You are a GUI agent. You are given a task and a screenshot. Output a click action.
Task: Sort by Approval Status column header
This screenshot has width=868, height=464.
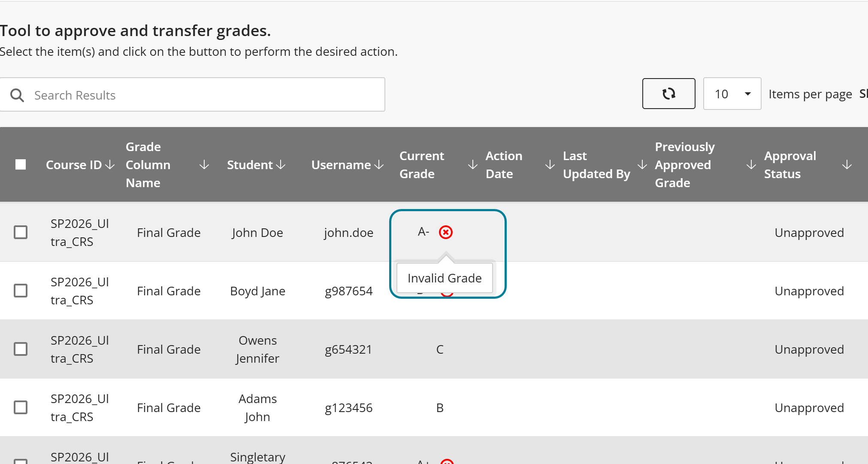(846, 164)
